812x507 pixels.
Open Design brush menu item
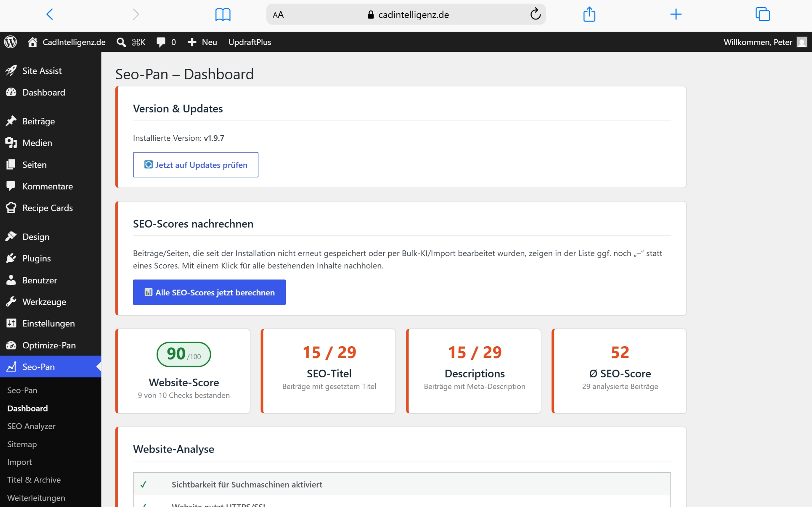[51, 237]
